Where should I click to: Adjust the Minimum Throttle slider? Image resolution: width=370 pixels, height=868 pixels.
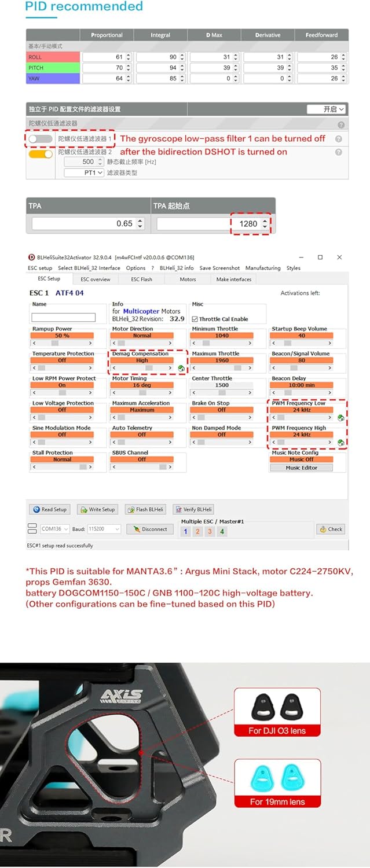click(x=222, y=343)
